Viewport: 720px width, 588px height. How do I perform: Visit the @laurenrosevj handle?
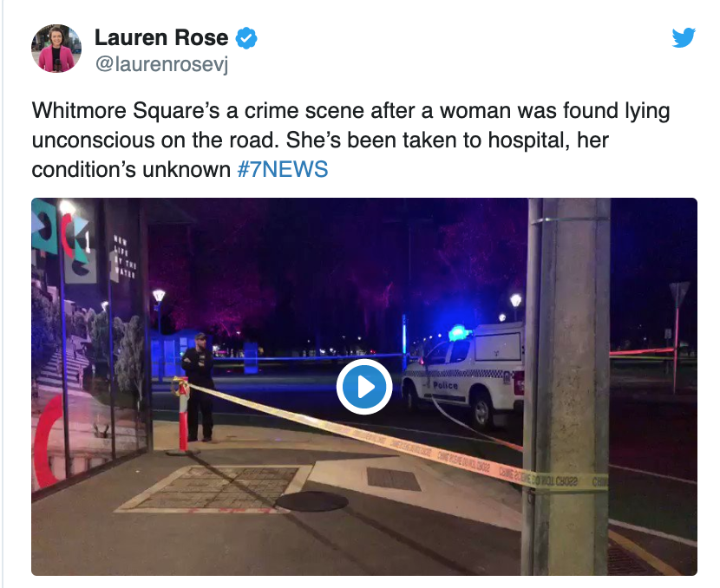pos(161,64)
